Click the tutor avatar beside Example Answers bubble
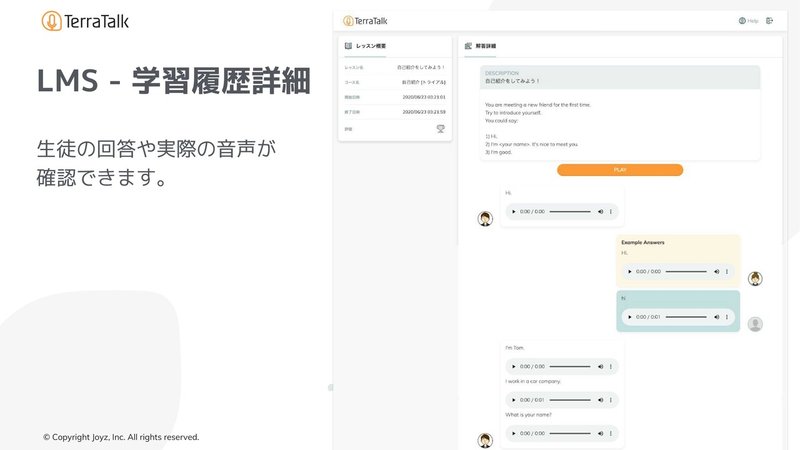This screenshot has height=450, width=800. (x=755, y=279)
